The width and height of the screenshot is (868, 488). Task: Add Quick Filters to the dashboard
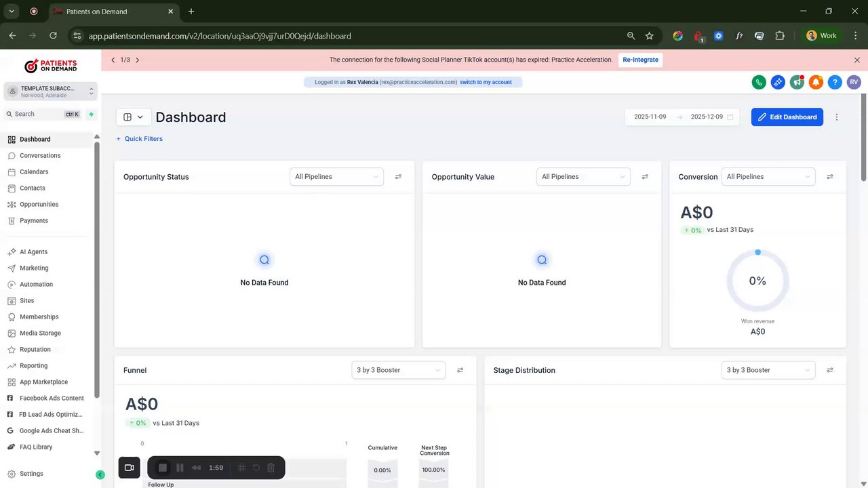point(139,139)
